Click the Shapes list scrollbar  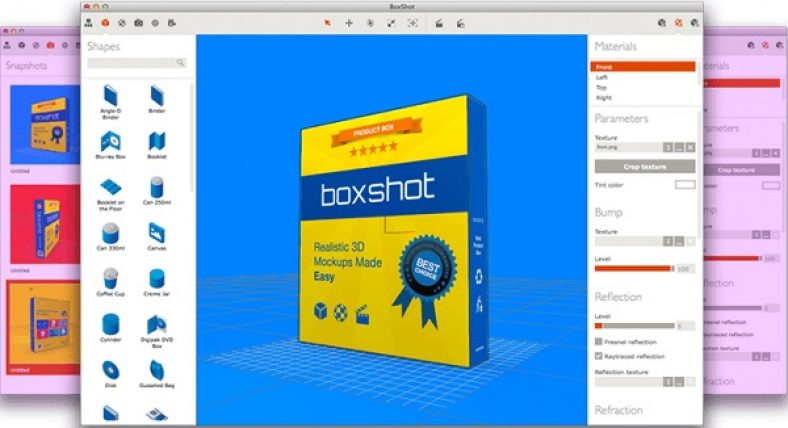point(191,138)
